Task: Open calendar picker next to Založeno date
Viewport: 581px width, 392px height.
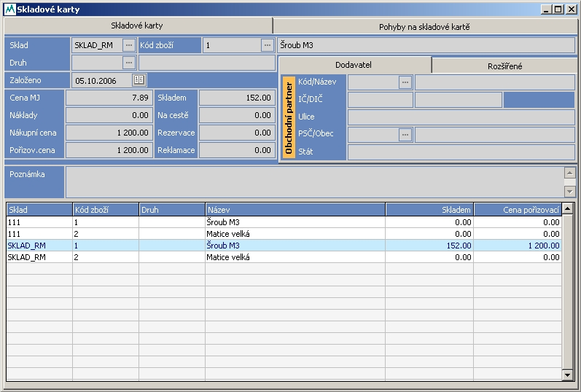Action: (x=139, y=80)
